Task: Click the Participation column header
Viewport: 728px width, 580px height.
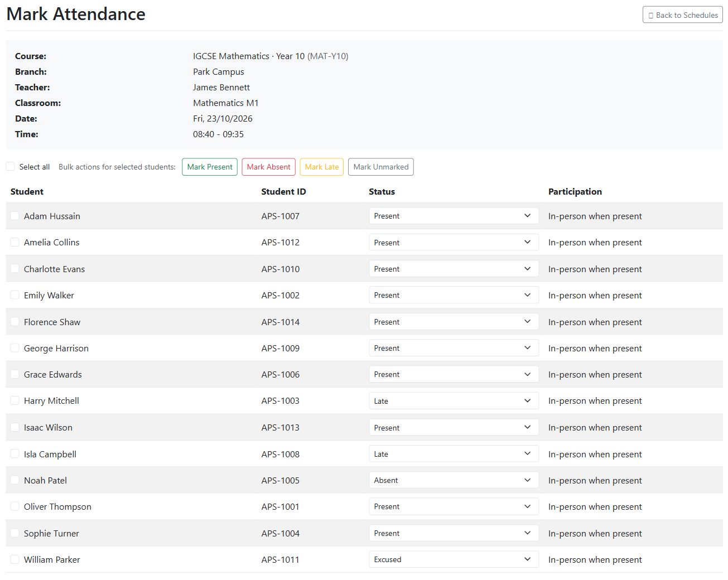Action: pyautogui.click(x=575, y=191)
